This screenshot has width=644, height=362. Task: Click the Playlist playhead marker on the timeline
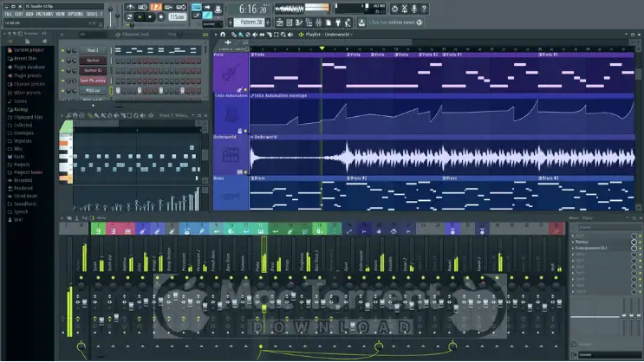point(322,48)
